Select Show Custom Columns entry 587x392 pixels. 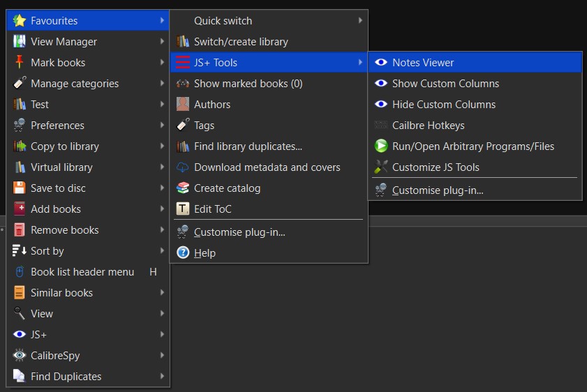tap(445, 84)
